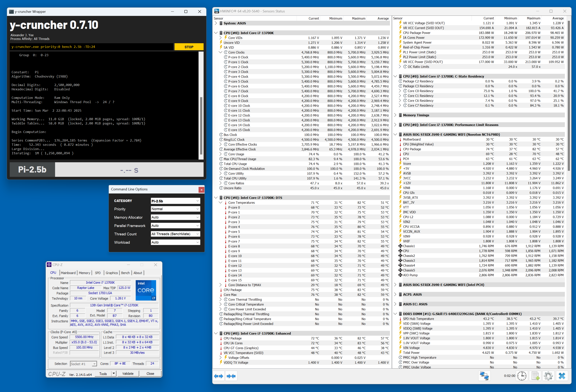Click the PMIC High Temperature status icon
The height and width of the screenshot is (392, 576).
click(x=400, y=357)
